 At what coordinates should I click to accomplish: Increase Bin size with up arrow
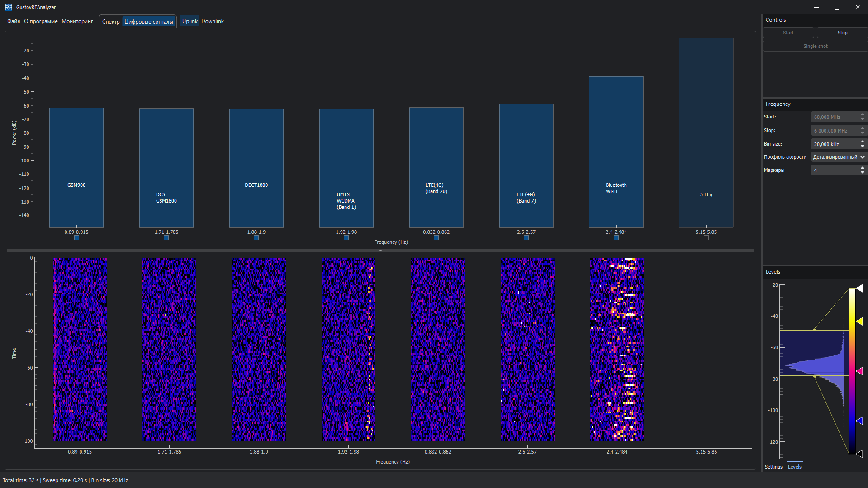863,142
